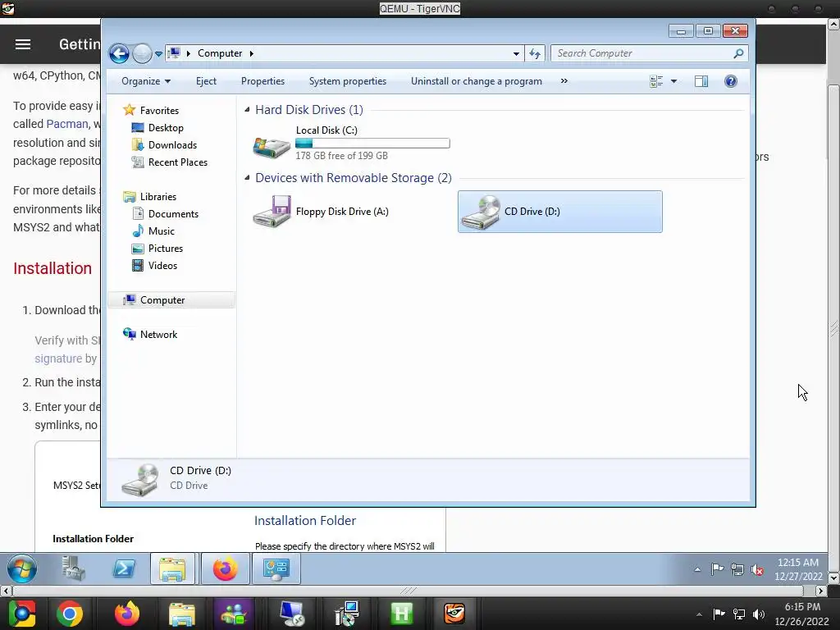Click the guest network tray icon
This screenshot has height=630, width=840.
pyautogui.click(x=737, y=570)
